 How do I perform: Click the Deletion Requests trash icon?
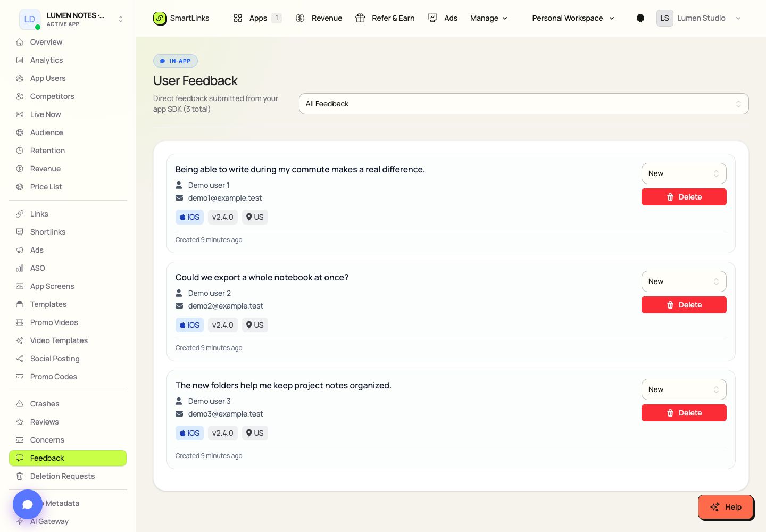20,476
